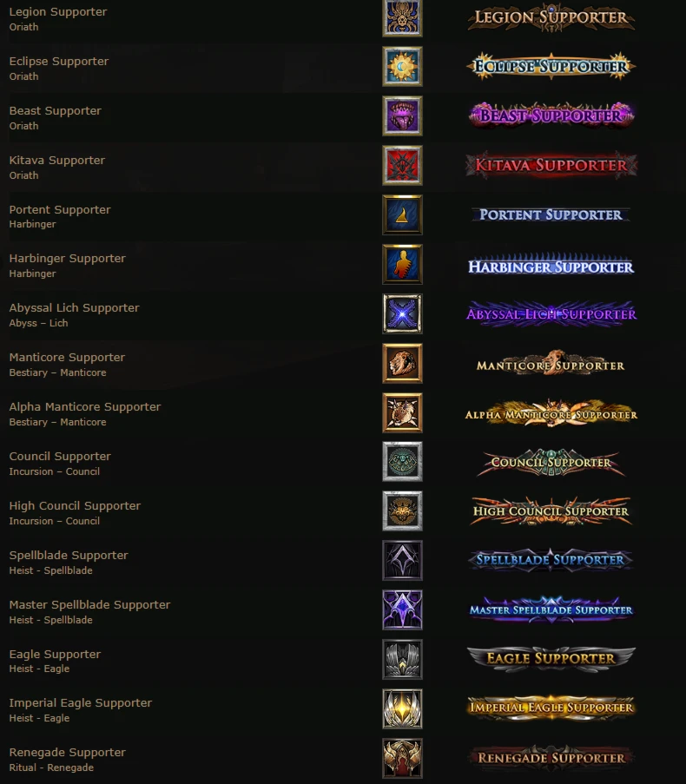Click the Renegade Supporter helmet icon
686x784 pixels.
pos(402,759)
